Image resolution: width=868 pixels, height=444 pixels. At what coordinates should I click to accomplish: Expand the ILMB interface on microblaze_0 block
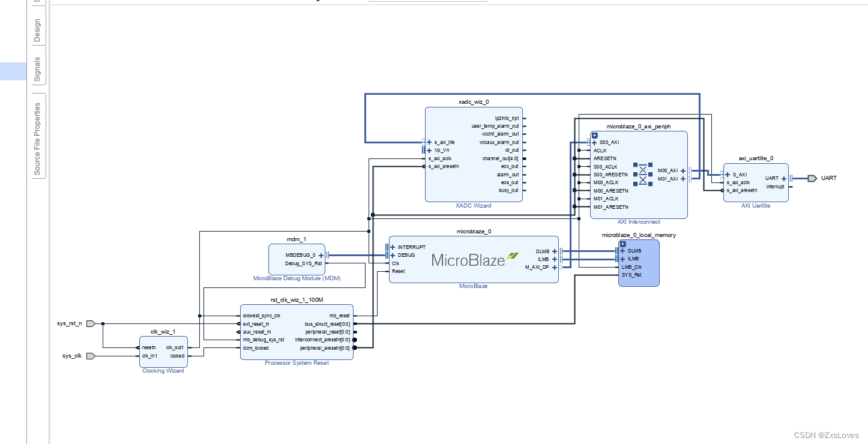pyautogui.click(x=555, y=259)
